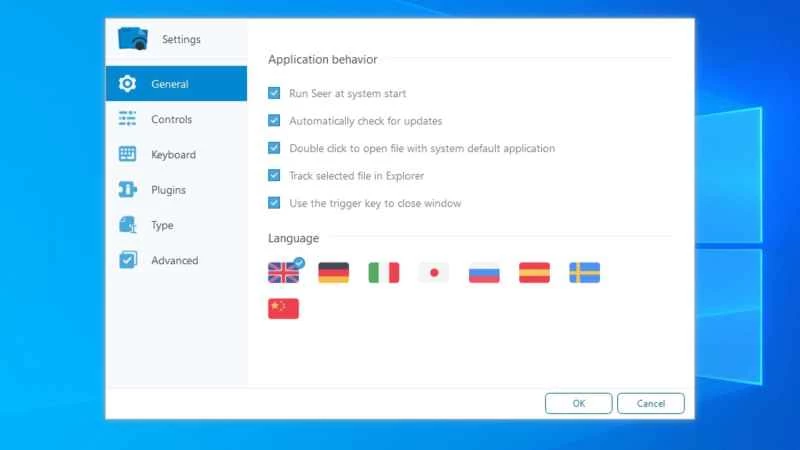The height and width of the screenshot is (450, 800).
Task: Choose the German flag language
Action: [333, 272]
